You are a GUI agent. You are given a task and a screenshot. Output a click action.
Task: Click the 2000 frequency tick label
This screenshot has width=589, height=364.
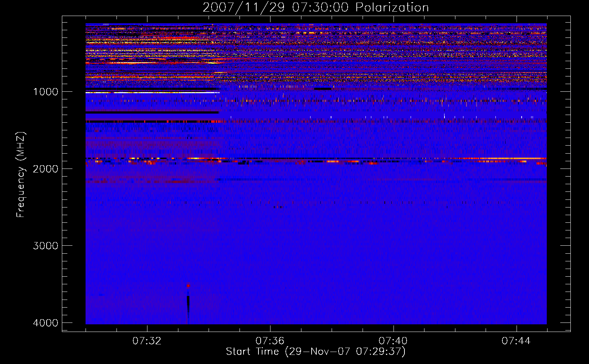pyautogui.click(x=46, y=169)
